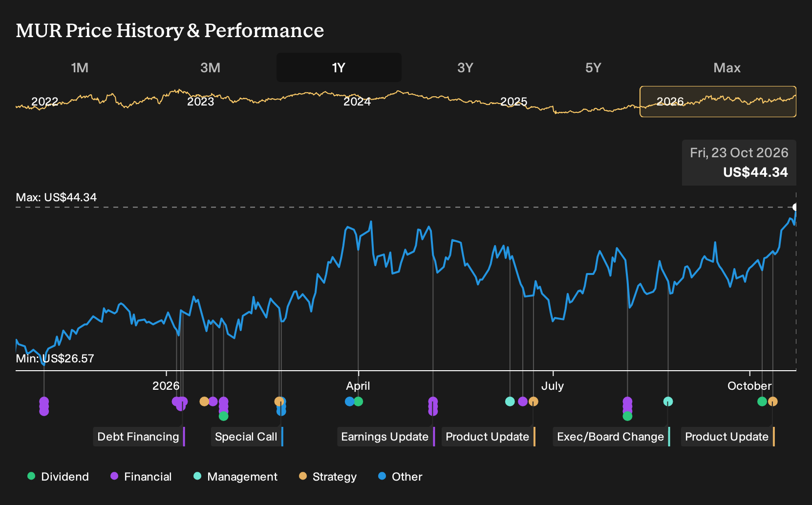Image resolution: width=812 pixels, height=505 pixels.
Task: Open the 3Y price range tab
Action: 465,67
